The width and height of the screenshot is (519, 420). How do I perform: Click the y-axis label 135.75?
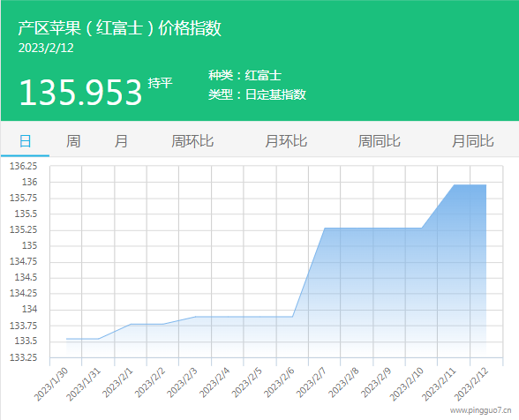tap(24, 198)
